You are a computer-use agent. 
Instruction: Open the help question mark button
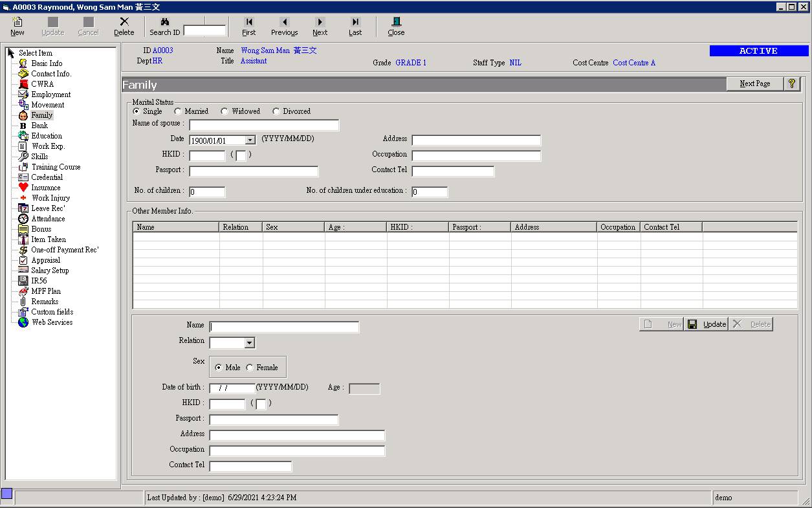(x=792, y=83)
